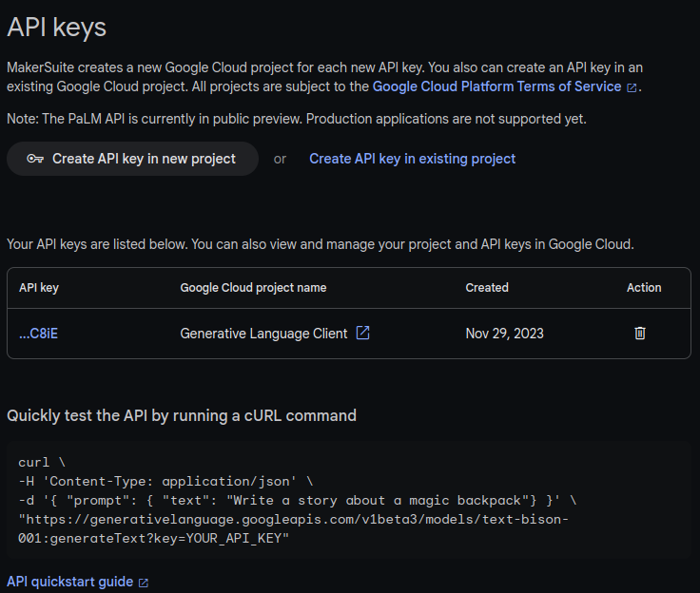Click the Quickly test the API heading

click(x=182, y=416)
